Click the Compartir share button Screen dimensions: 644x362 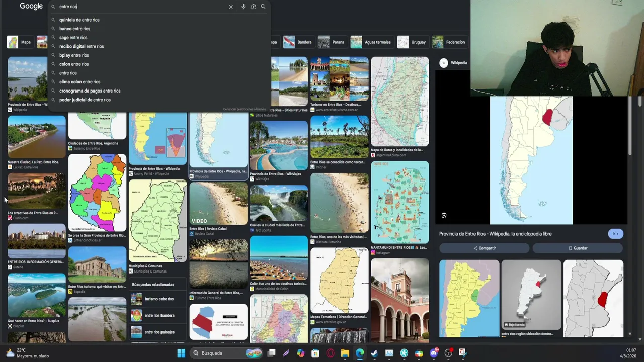point(484,248)
